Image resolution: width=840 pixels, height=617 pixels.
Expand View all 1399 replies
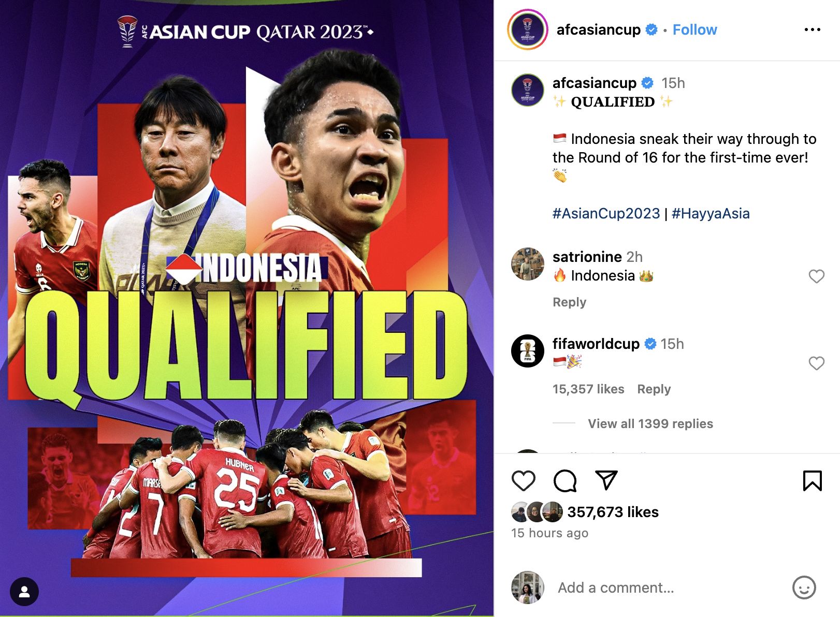tap(650, 423)
